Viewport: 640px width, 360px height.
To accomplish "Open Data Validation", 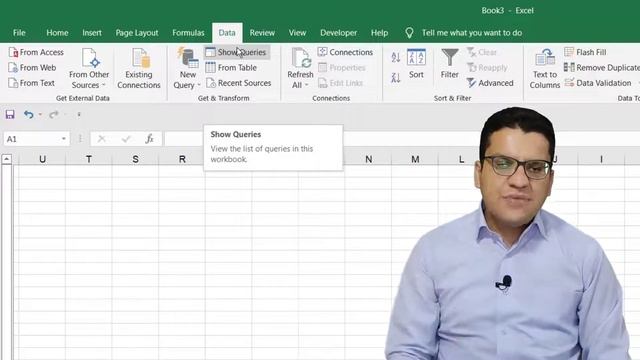I will (598, 83).
